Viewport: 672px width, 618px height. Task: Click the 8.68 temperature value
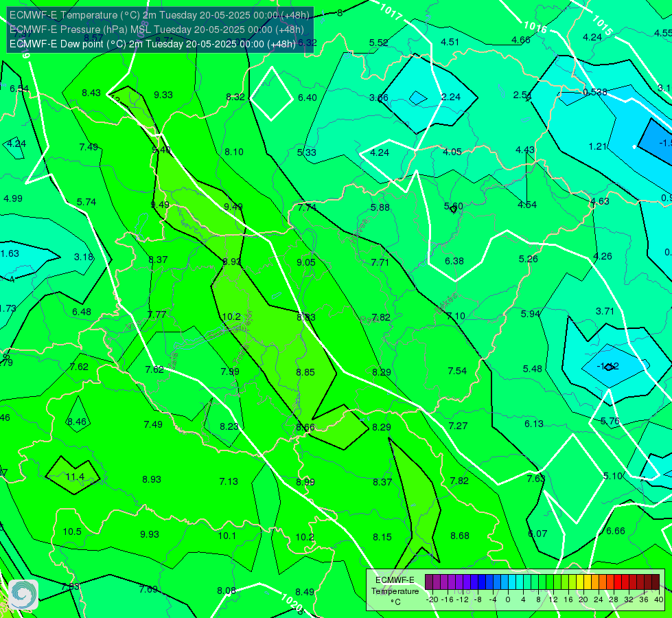coord(460,536)
